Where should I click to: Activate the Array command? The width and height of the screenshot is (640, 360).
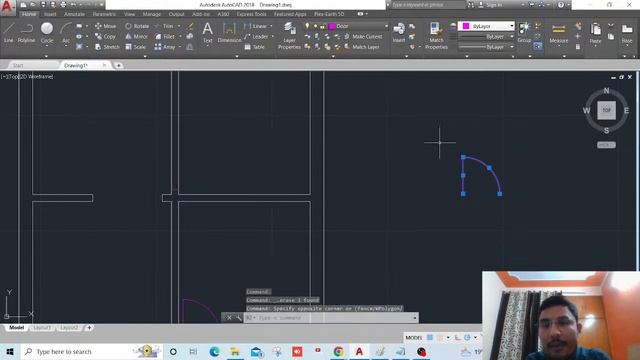165,47
